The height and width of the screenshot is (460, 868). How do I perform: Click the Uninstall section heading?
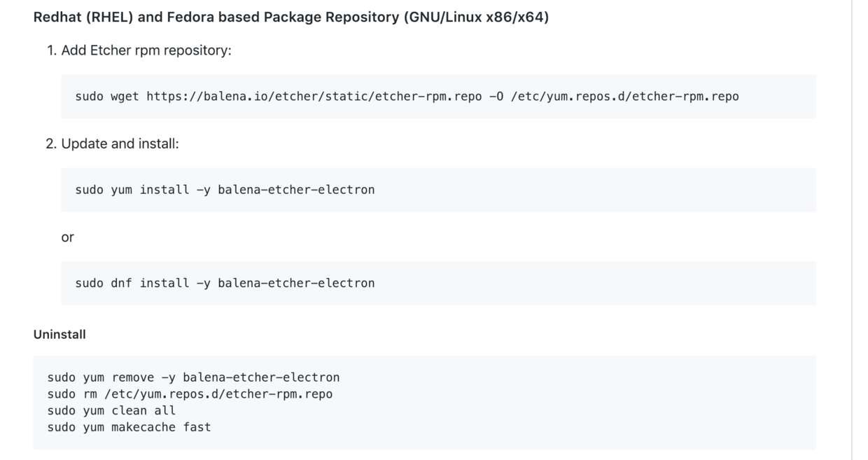coord(59,335)
